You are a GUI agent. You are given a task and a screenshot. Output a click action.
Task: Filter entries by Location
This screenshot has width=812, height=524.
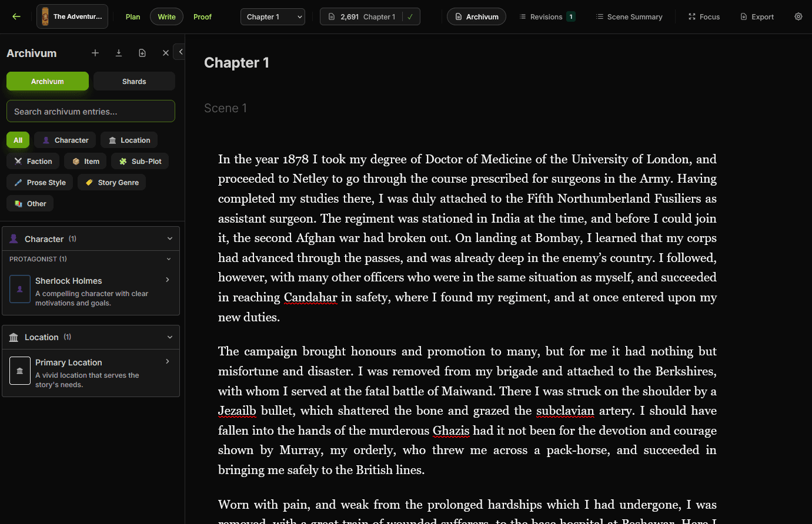(129, 140)
